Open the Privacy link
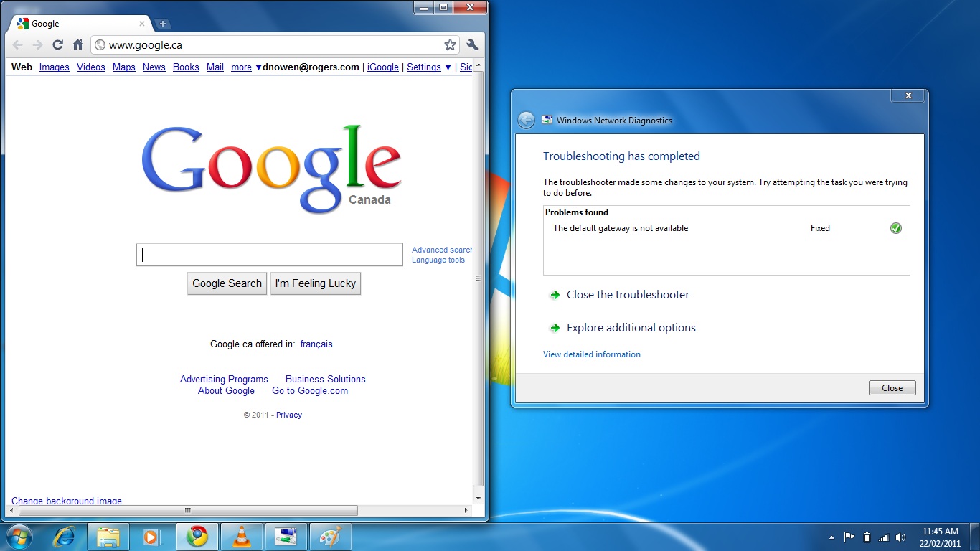The height and width of the screenshot is (551, 980). point(289,415)
